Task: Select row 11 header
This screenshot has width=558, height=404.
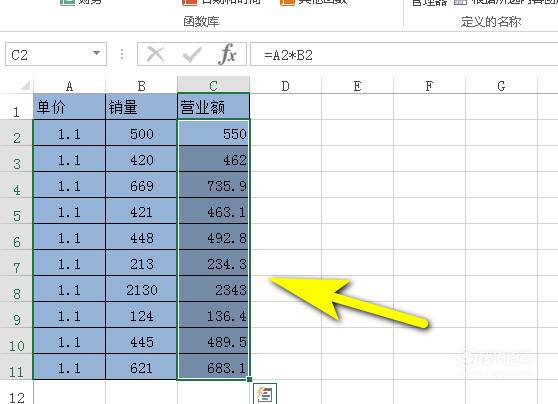Action: pos(16,367)
